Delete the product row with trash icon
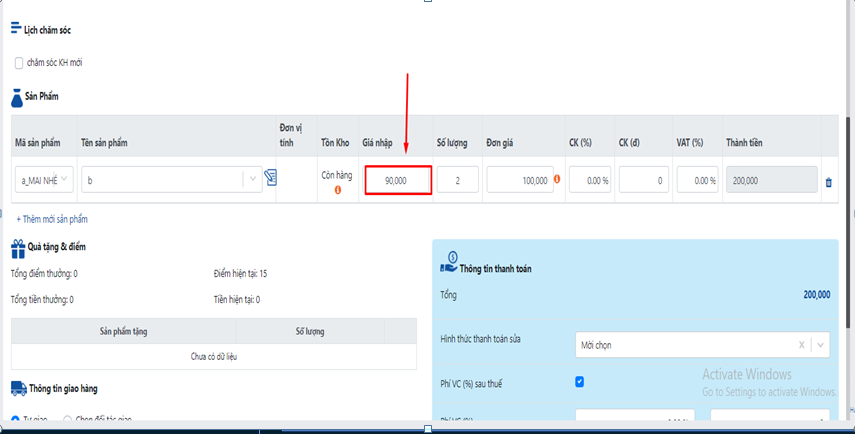This screenshot has width=855, height=434. click(827, 182)
